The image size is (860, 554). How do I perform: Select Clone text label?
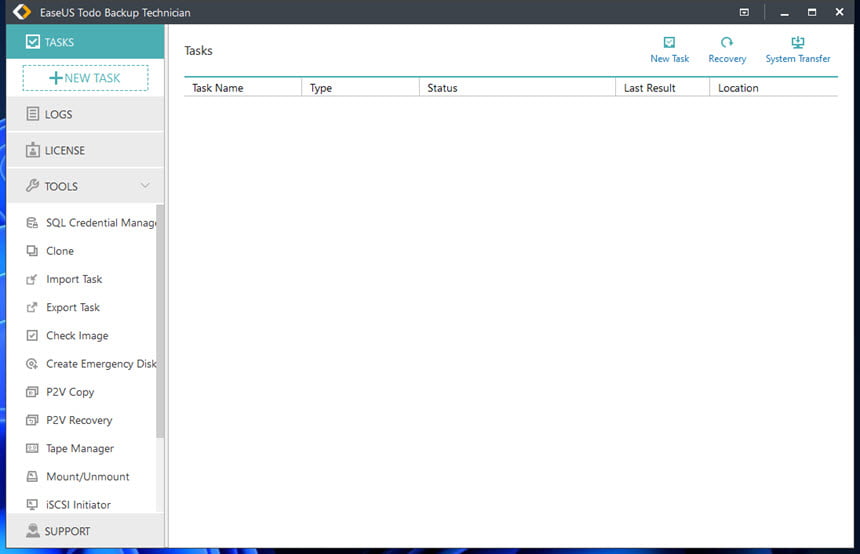click(60, 251)
